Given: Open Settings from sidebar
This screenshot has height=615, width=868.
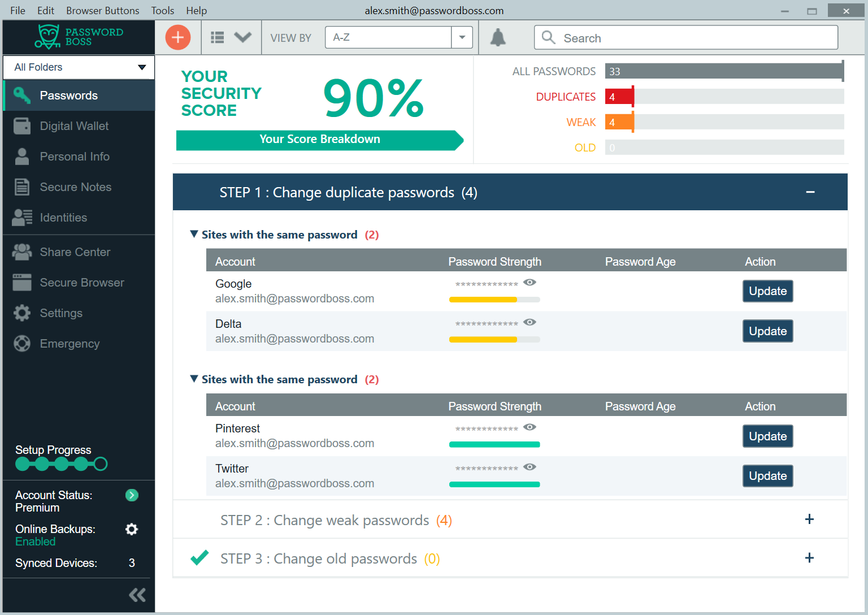Looking at the screenshot, I should click(79, 313).
